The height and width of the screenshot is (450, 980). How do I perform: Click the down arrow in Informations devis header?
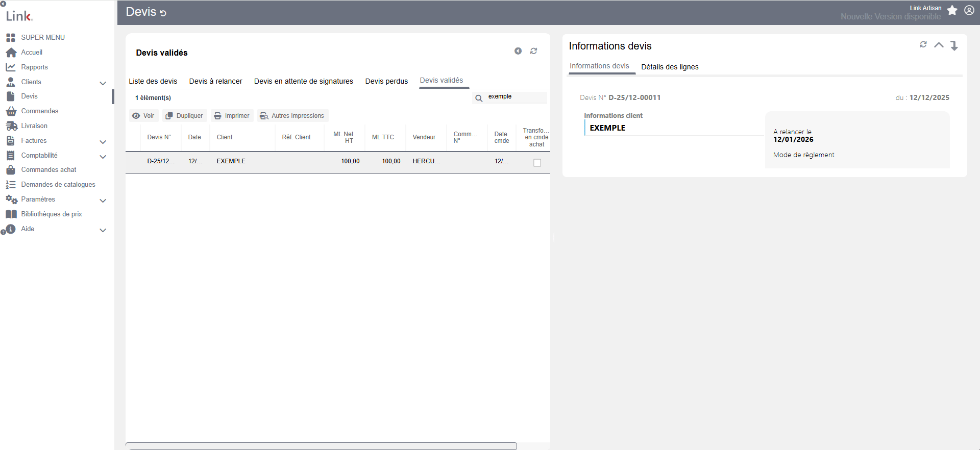pos(954,45)
